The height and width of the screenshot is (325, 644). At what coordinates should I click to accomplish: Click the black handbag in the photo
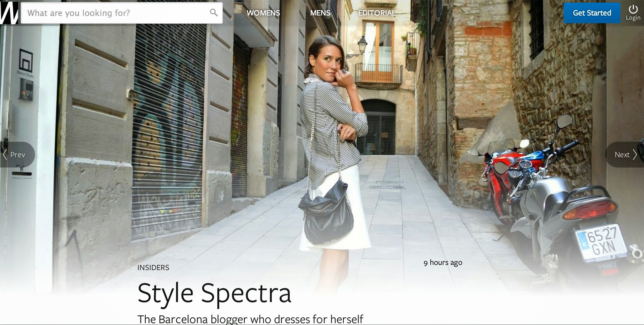tap(326, 213)
